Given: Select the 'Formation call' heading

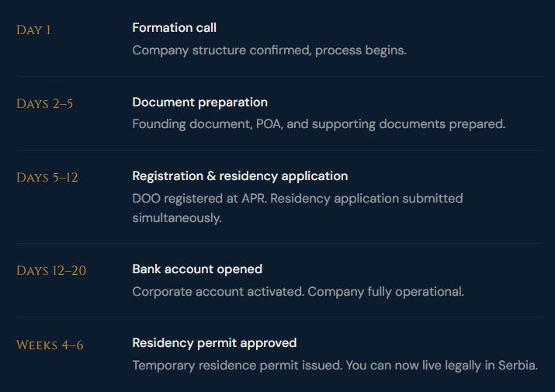Looking at the screenshot, I should click(x=174, y=28).
